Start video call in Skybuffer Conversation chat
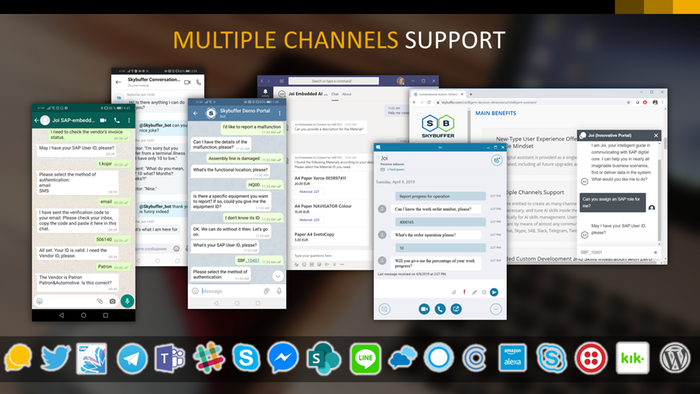The image size is (700, 394). (187, 82)
